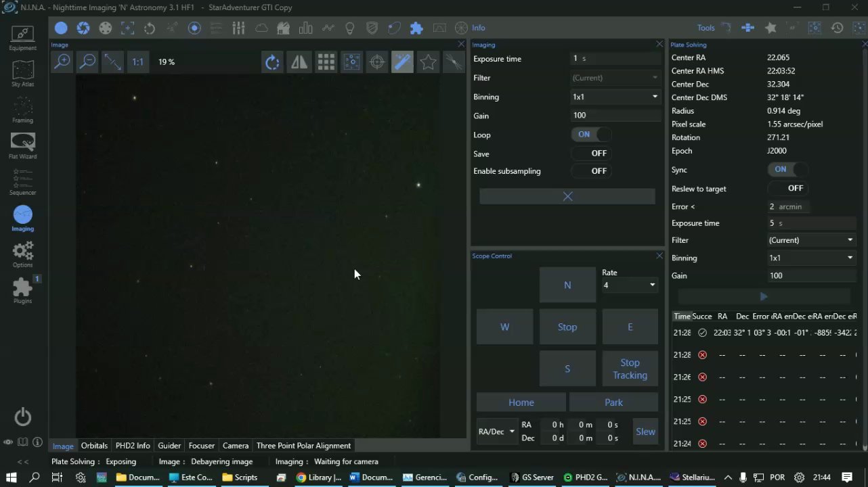Image resolution: width=868 pixels, height=487 pixels.
Task: Open Stellarium from the Windows taskbar
Action: 692,477
